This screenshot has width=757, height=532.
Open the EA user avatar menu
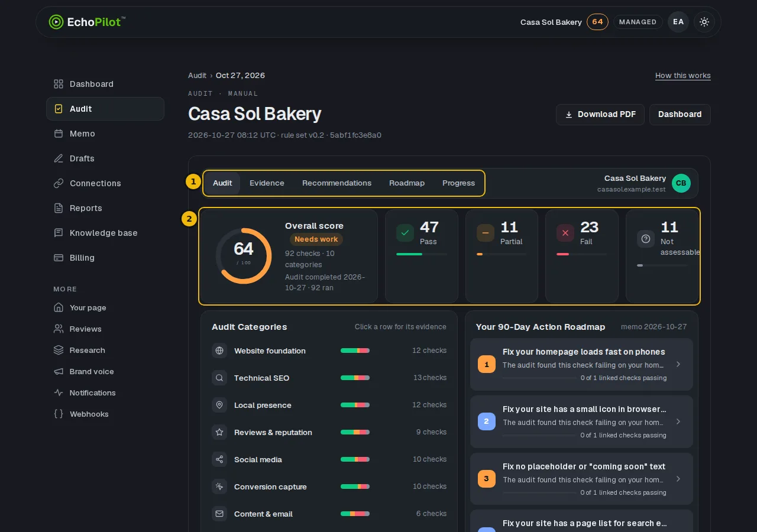click(x=678, y=22)
